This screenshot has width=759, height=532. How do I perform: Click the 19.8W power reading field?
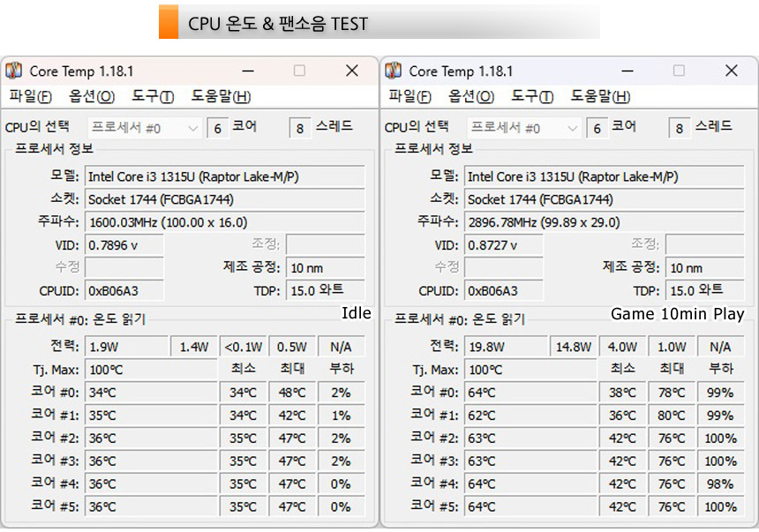pyautogui.click(x=506, y=347)
